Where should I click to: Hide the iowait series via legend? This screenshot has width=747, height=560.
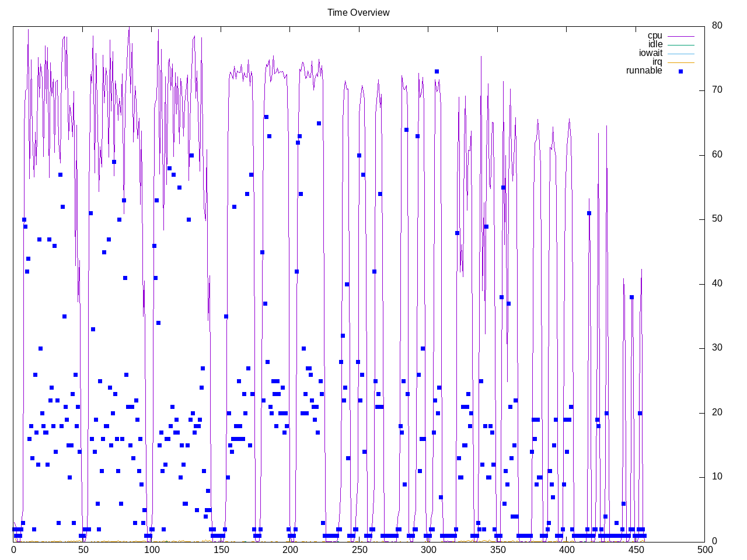pyautogui.click(x=651, y=53)
